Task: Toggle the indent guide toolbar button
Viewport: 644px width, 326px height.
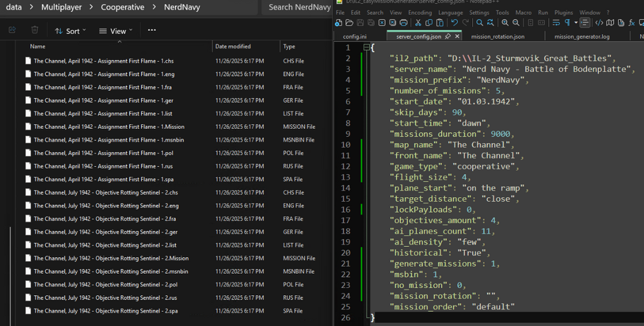Action: [x=585, y=23]
